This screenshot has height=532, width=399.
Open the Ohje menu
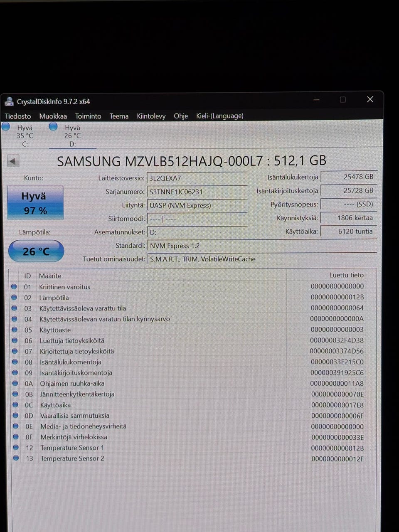(x=181, y=116)
